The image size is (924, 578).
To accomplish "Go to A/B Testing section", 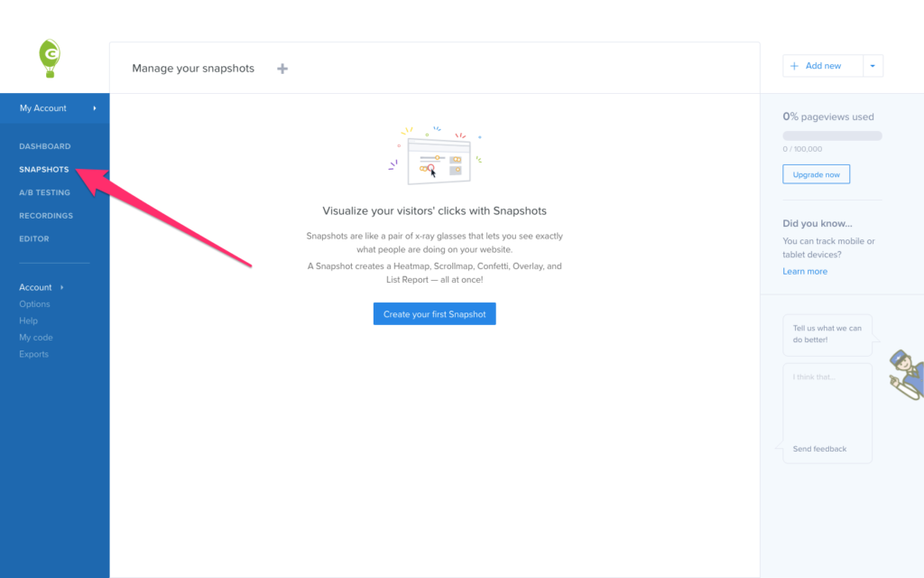I will click(44, 192).
